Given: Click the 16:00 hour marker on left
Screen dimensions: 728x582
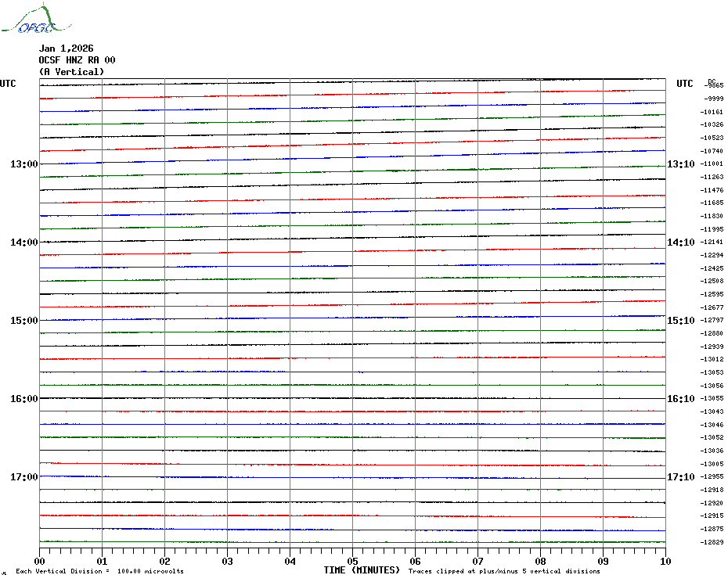Looking at the screenshot, I should tap(24, 399).
